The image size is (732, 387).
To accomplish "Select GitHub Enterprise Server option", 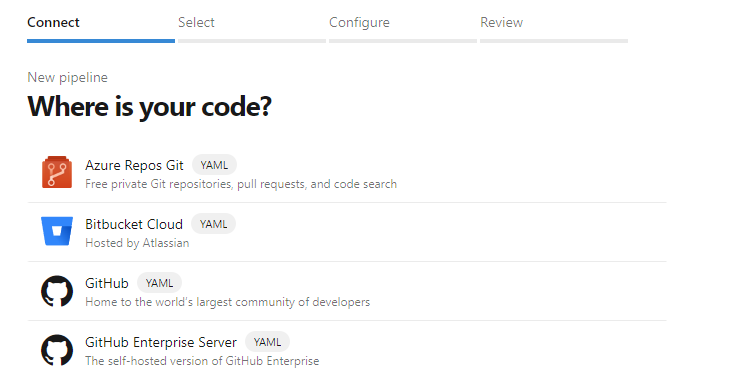I will pos(347,350).
